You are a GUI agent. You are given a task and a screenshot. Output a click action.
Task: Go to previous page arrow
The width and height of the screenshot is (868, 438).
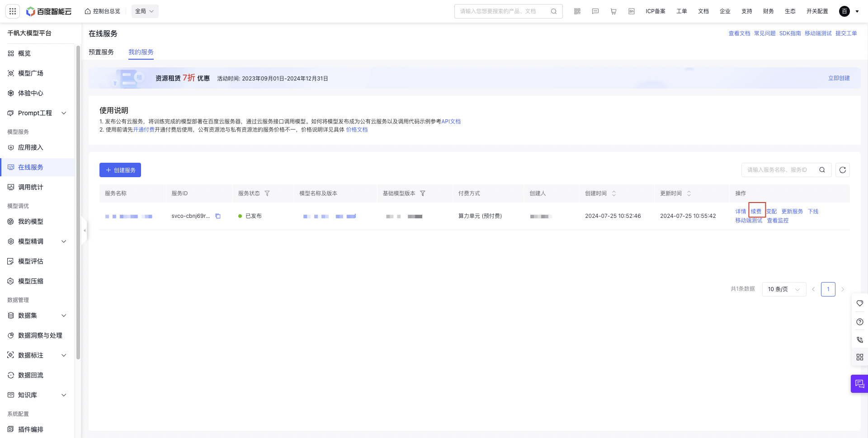coord(813,289)
